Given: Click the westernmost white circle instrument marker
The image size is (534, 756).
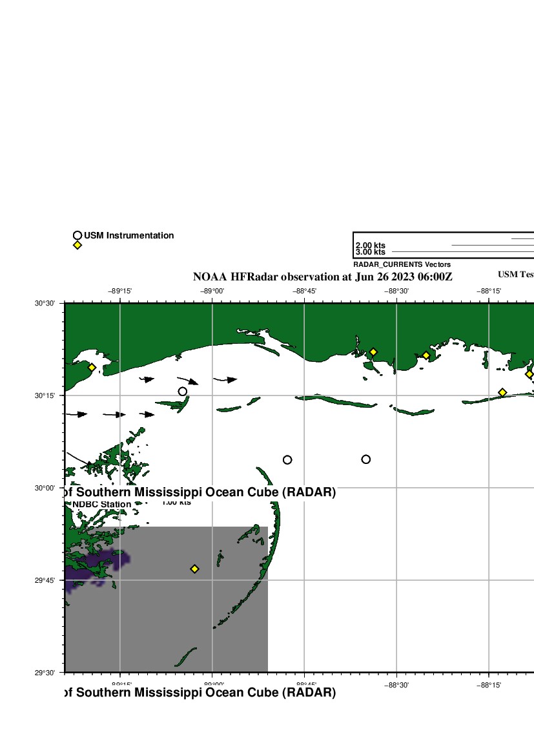Looking at the screenshot, I should (183, 392).
